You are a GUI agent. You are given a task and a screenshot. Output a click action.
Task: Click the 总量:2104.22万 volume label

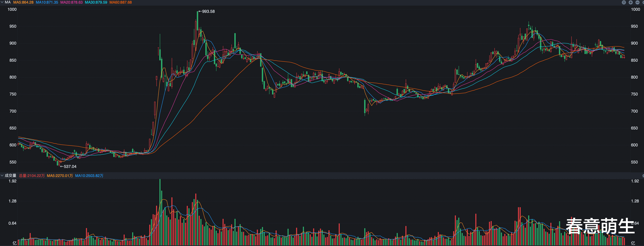coord(32,176)
